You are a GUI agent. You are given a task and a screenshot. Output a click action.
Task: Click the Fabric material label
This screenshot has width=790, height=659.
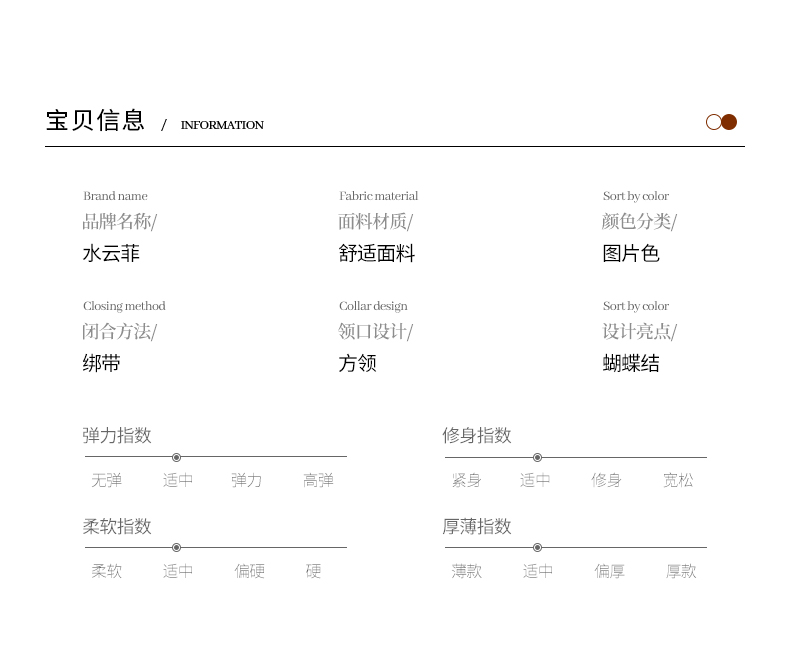point(378,196)
